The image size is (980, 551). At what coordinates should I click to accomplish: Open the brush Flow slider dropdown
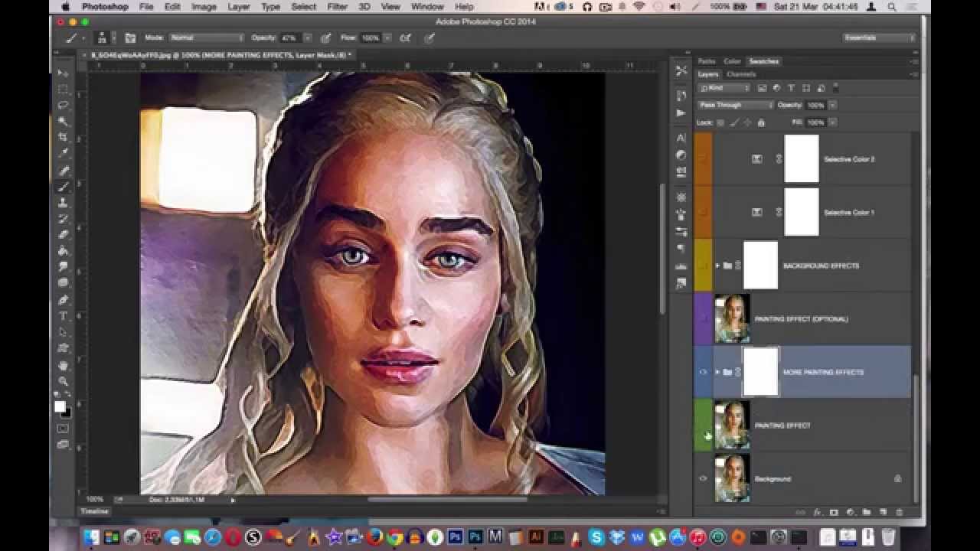[x=387, y=37]
